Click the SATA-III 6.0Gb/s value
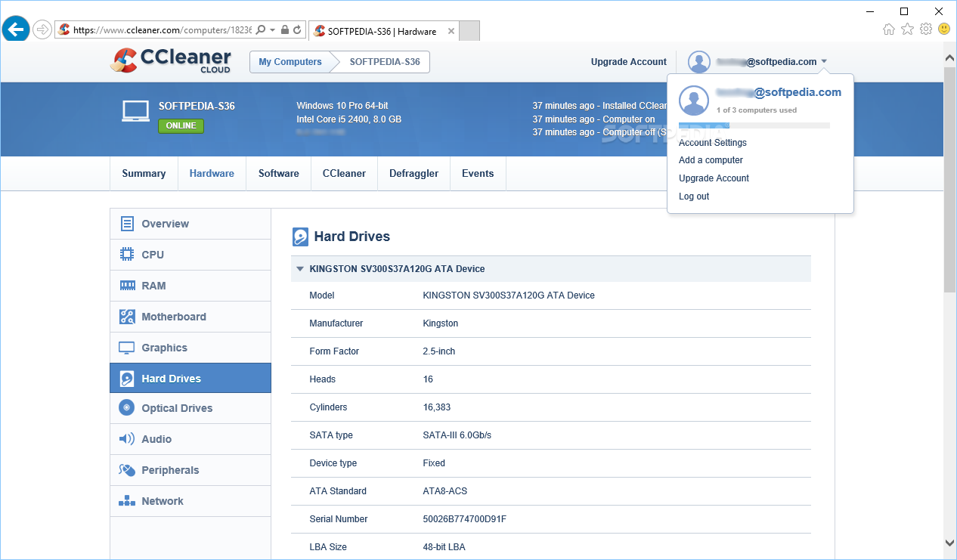957x560 pixels. pos(457,435)
